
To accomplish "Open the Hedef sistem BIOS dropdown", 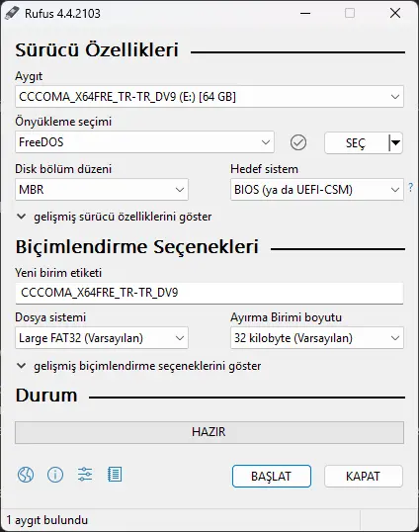I will click(x=317, y=189).
